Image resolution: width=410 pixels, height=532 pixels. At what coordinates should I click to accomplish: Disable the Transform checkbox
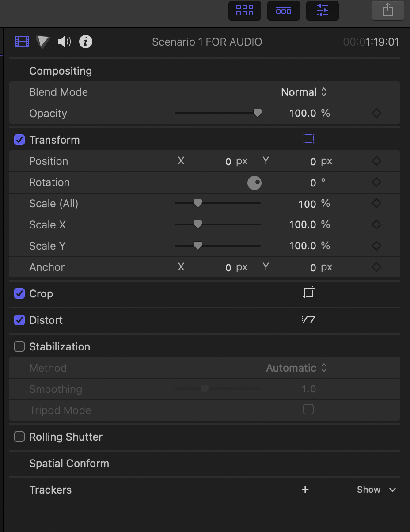coord(19,140)
